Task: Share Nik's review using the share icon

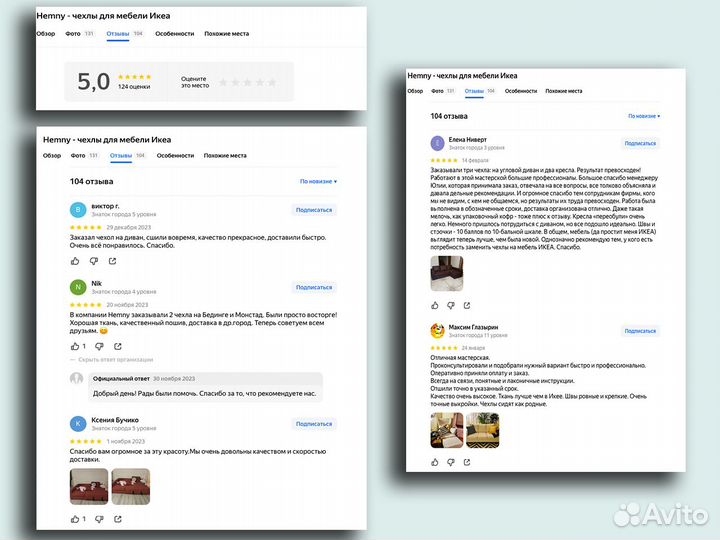Action: point(117,346)
